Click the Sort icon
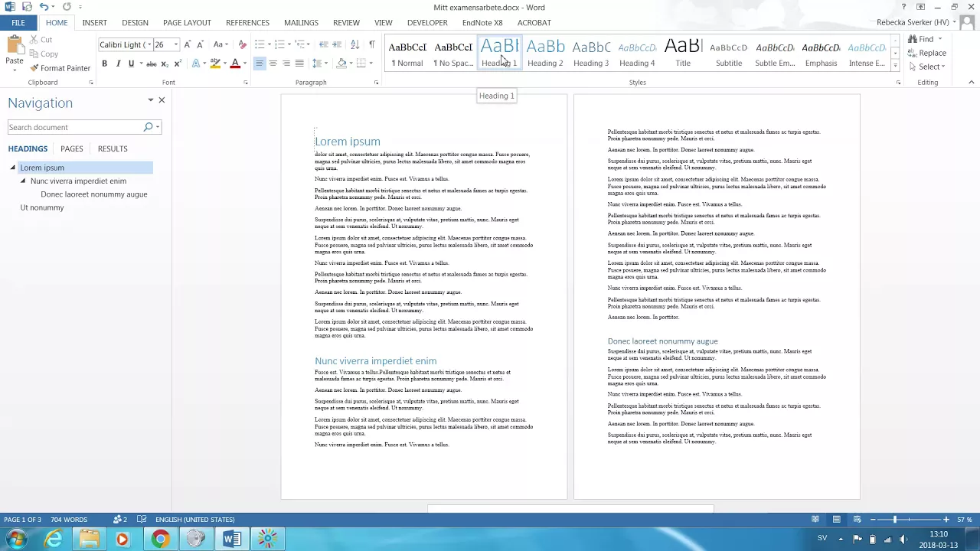Screen dimensions: 980x551 tap(356, 44)
